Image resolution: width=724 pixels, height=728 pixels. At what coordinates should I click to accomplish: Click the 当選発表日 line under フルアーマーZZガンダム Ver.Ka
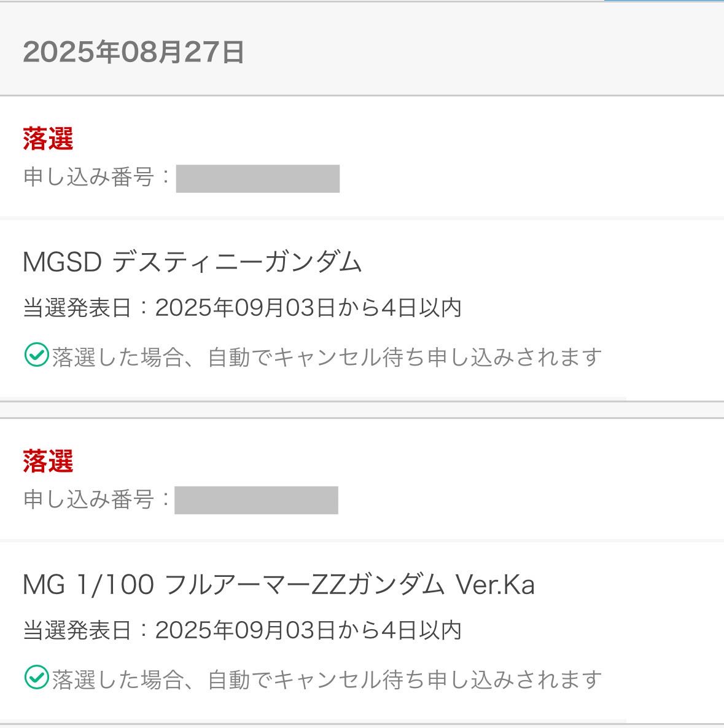tap(242, 630)
